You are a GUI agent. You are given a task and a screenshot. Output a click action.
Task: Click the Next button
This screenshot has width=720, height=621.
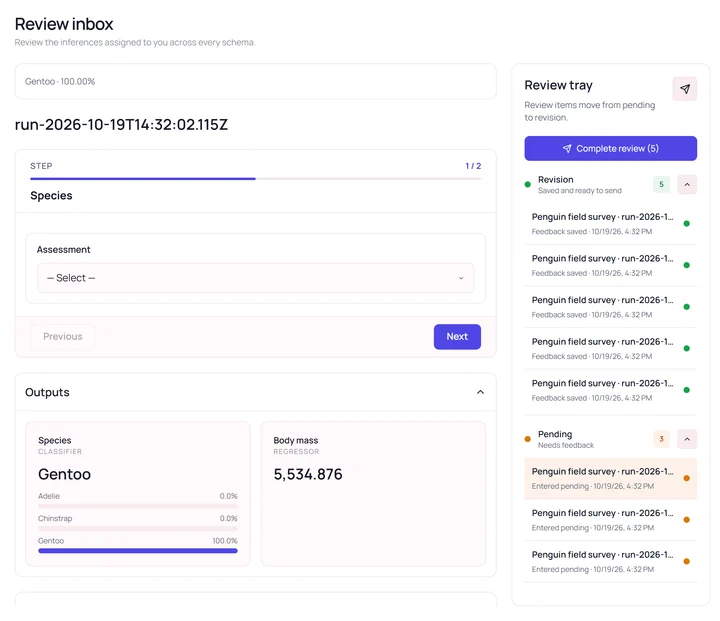(457, 337)
